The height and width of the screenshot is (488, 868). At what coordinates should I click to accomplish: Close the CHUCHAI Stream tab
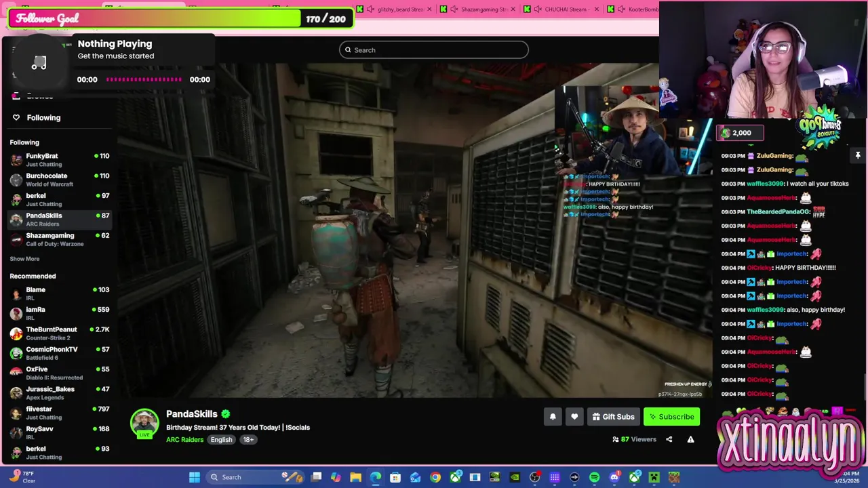597,9
